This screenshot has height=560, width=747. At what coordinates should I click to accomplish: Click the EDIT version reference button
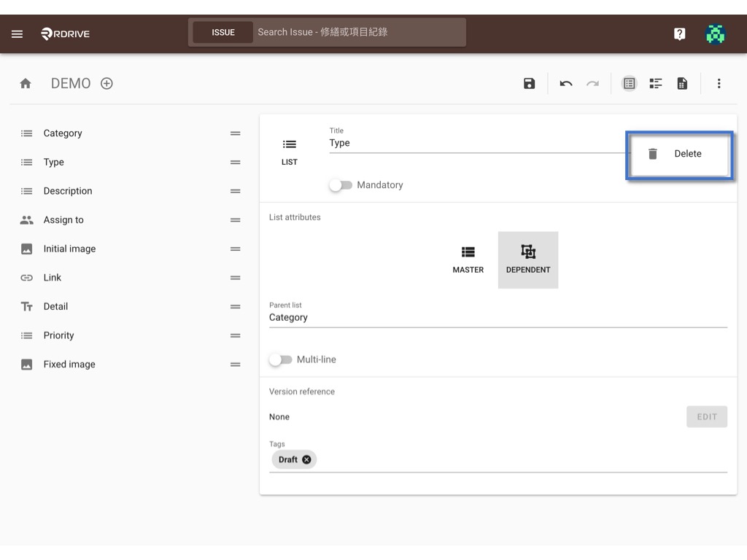pos(706,416)
